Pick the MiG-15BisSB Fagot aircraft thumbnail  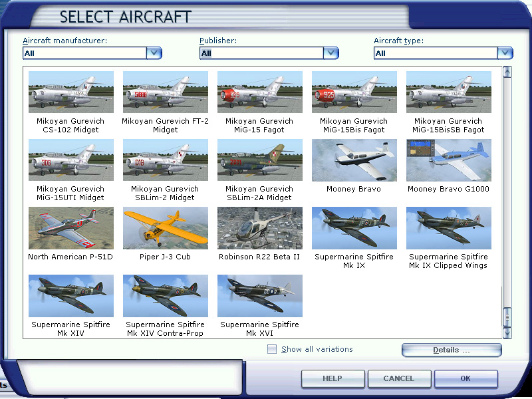(x=448, y=92)
